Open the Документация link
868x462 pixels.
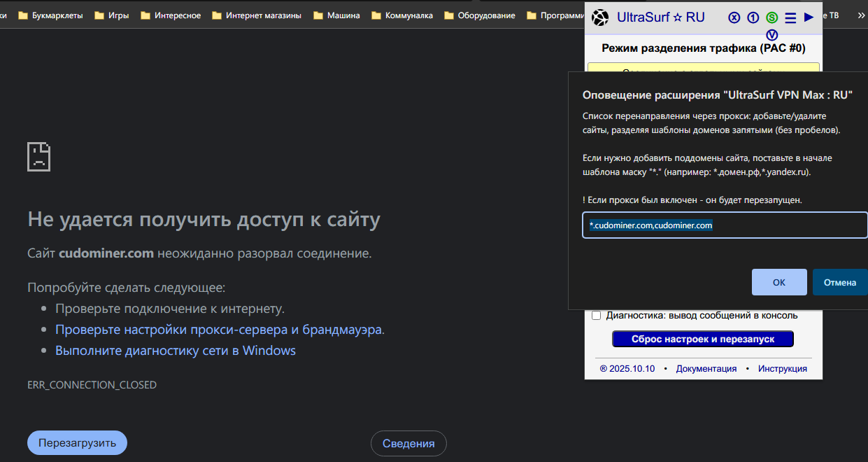706,369
